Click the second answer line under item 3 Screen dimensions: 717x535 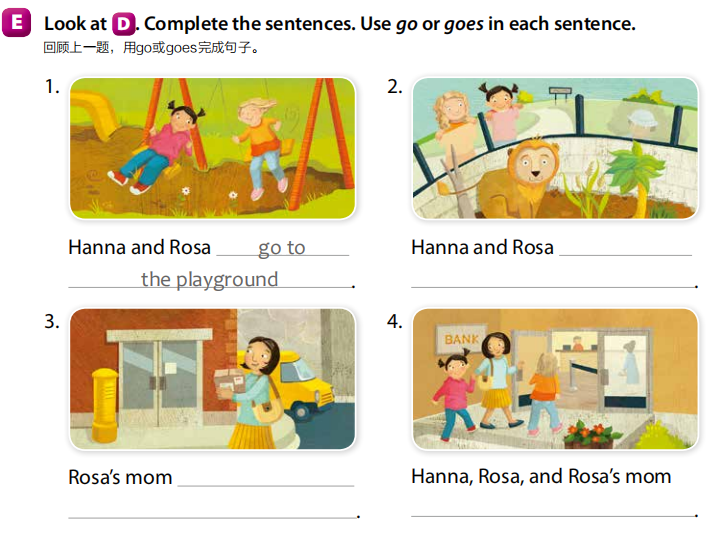pyautogui.click(x=212, y=510)
